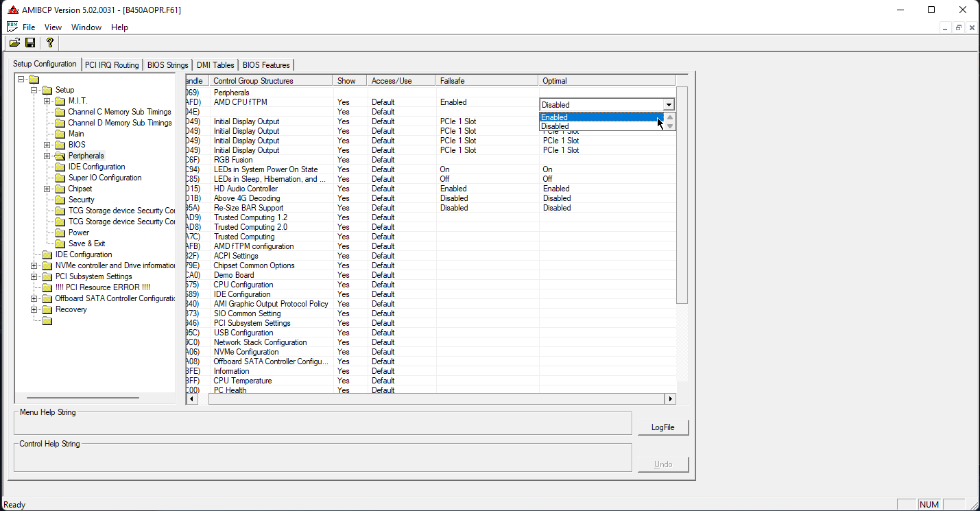Select the Setup Configuration tab
Viewport: 980px width, 511px height.
tap(45, 64)
